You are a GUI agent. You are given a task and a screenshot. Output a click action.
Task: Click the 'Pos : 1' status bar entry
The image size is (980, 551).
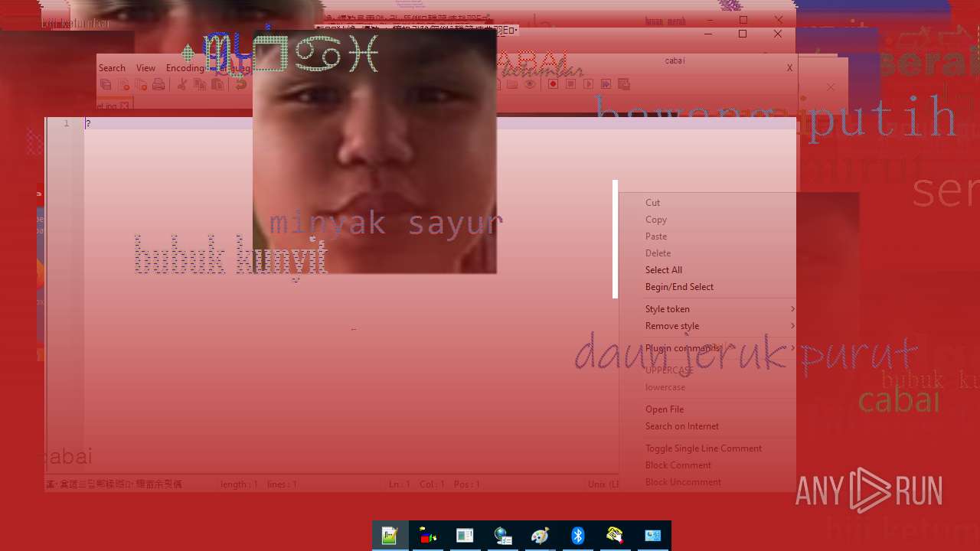467,484
